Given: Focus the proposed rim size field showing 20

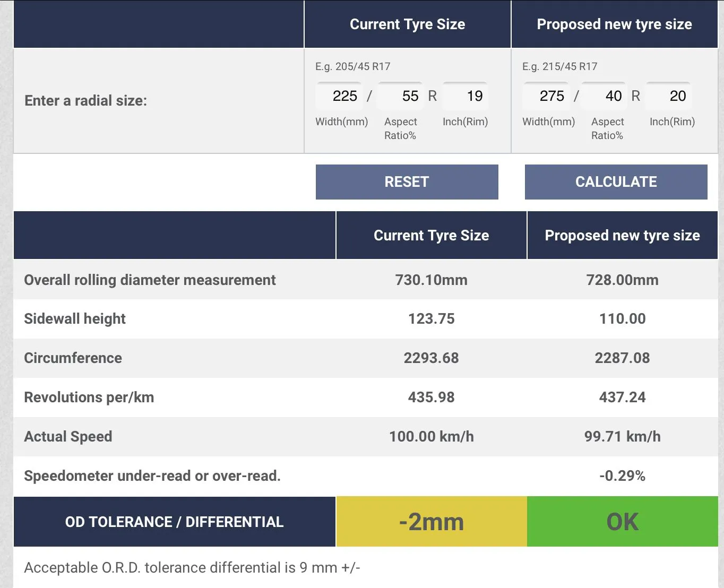Looking at the screenshot, I should tap(669, 96).
